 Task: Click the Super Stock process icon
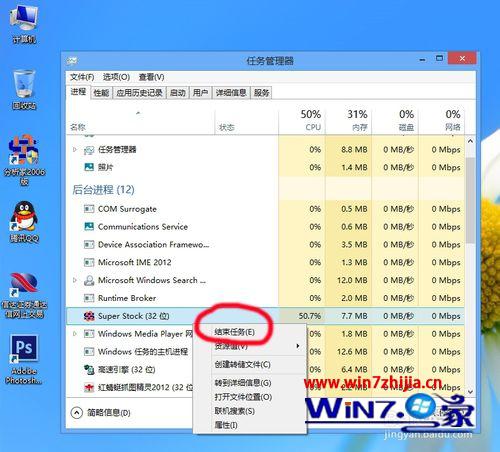point(89,316)
